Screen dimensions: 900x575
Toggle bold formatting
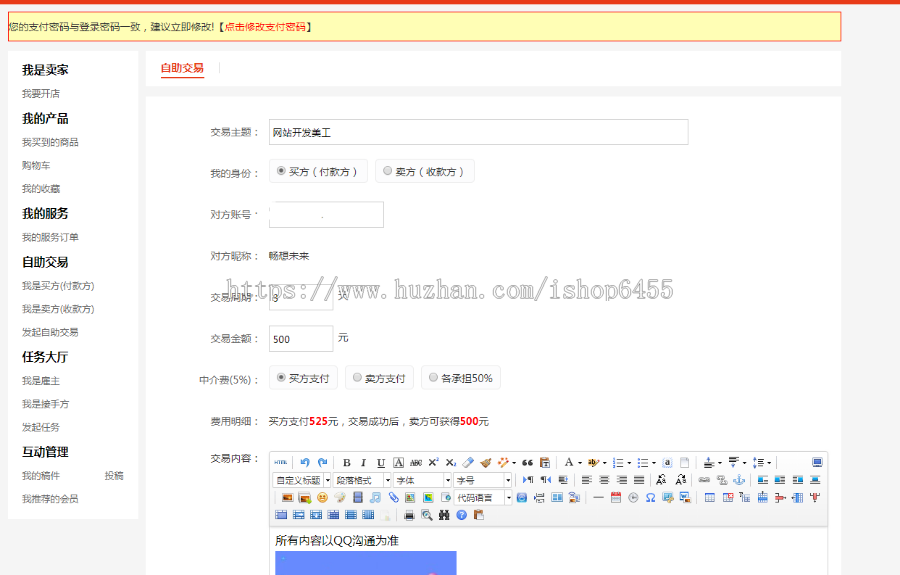pyautogui.click(x=347, y=463)
